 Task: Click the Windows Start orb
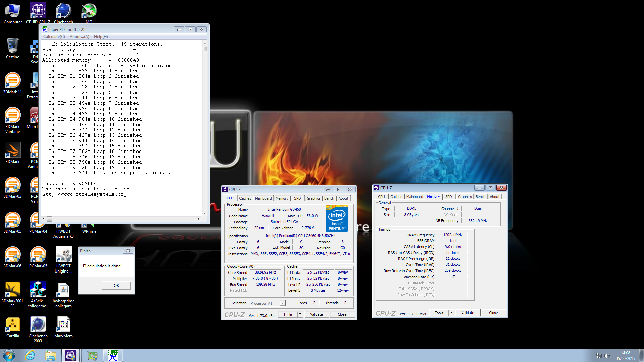[9, 355]
